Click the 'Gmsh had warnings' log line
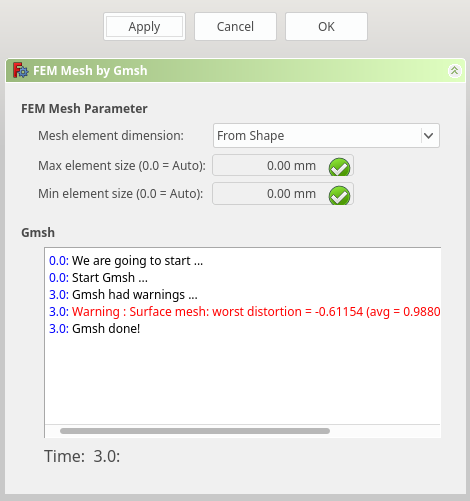The image size is (470, 501). (x=123, y=295)
